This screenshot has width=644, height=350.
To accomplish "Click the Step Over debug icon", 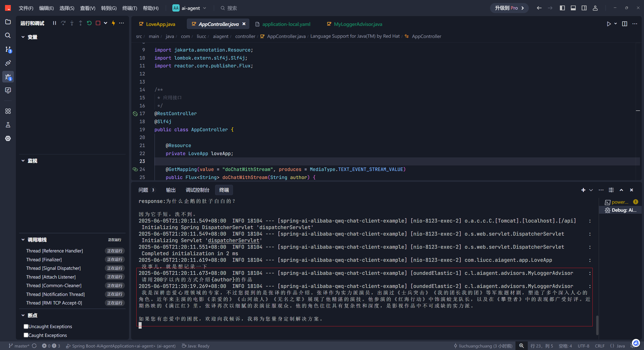I will click(63, 23).
